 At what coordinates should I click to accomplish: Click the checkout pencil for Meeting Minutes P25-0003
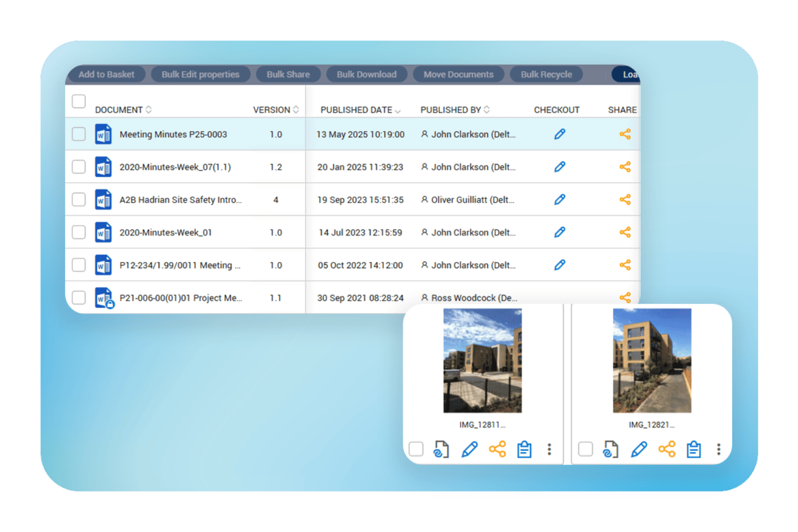tap(559, 134)
